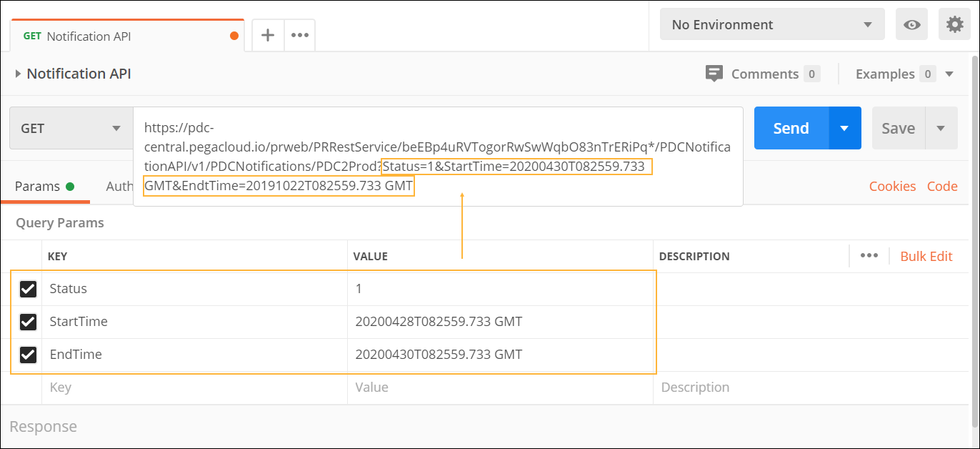Click the environment quick look eye icon
The image size is (980, 449).
click(x=911, y=25)
